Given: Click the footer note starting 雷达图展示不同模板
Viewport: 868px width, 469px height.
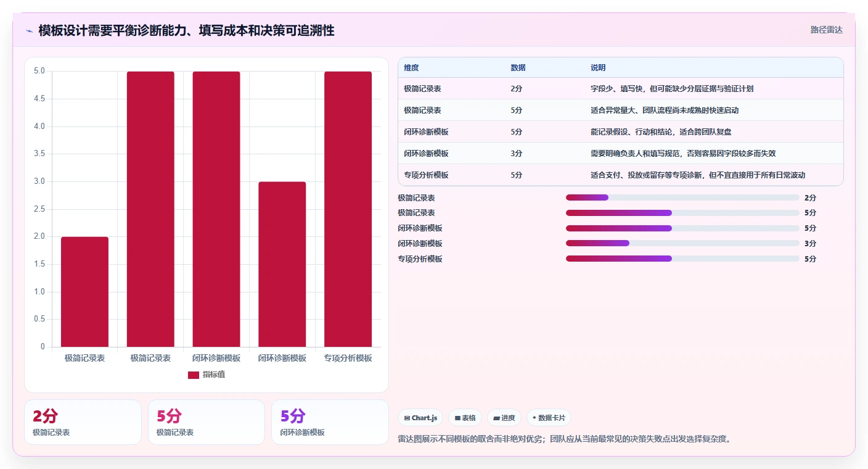Looking at the screenshot, I should point(565,439).
